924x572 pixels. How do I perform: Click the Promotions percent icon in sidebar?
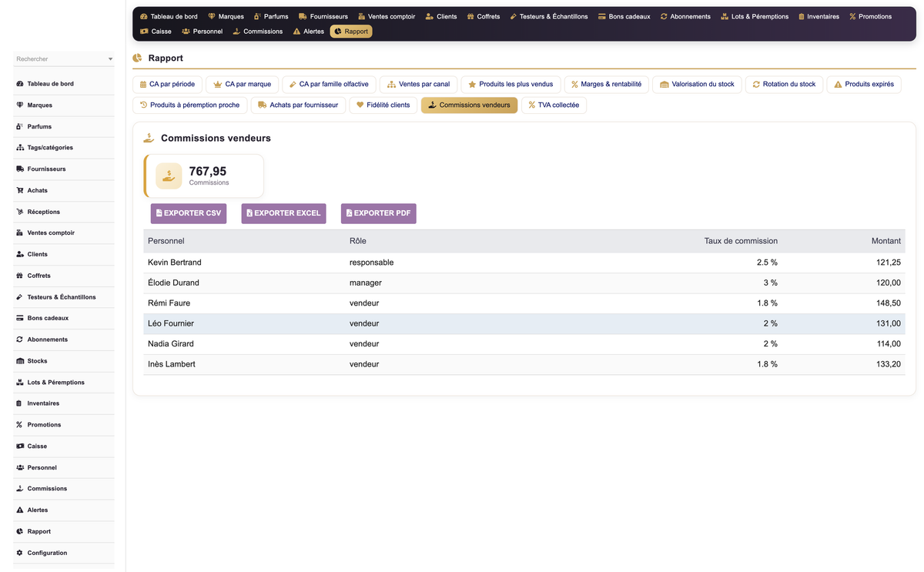pyautogui.click(x=19, y=425)
